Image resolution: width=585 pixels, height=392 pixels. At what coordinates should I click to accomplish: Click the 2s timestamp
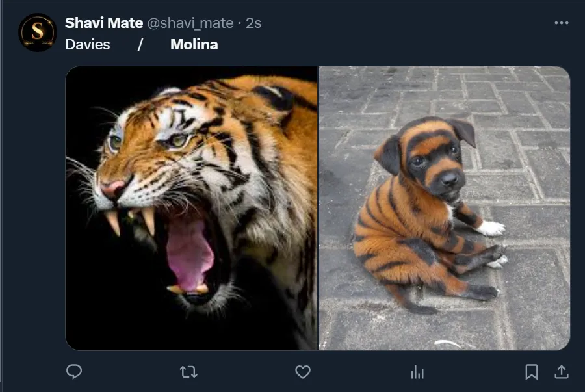pos(253,23)
